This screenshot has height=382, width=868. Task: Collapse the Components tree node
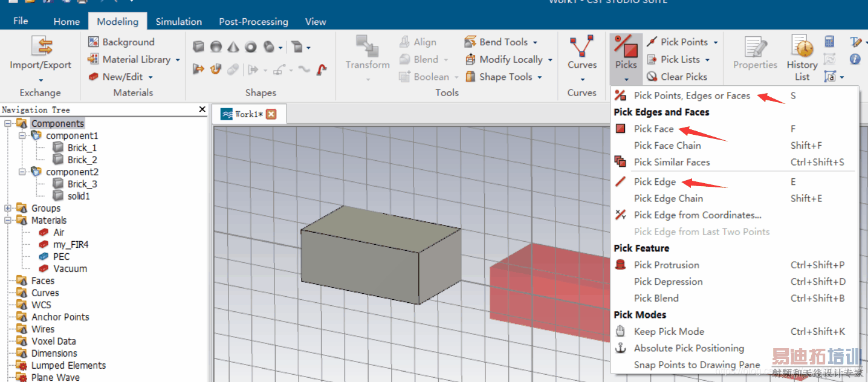coord(8,123)
